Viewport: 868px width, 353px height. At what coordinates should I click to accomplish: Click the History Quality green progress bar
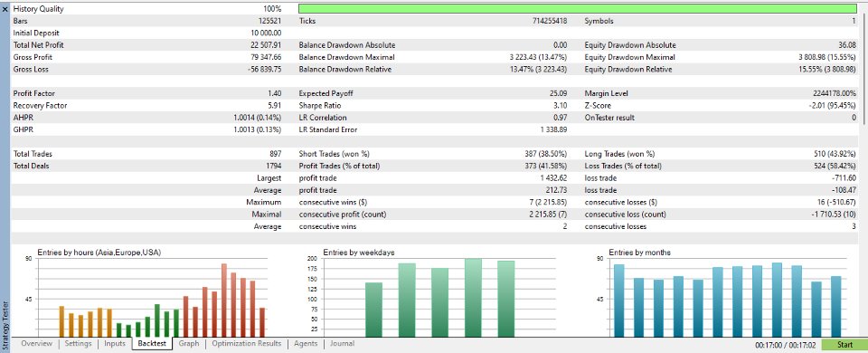[x=579, y=9]
